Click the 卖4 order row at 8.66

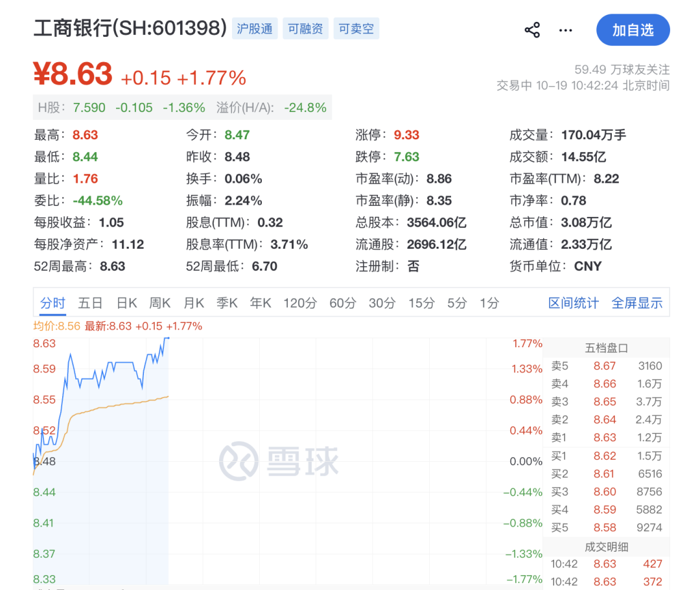click(x=607, y=384)
